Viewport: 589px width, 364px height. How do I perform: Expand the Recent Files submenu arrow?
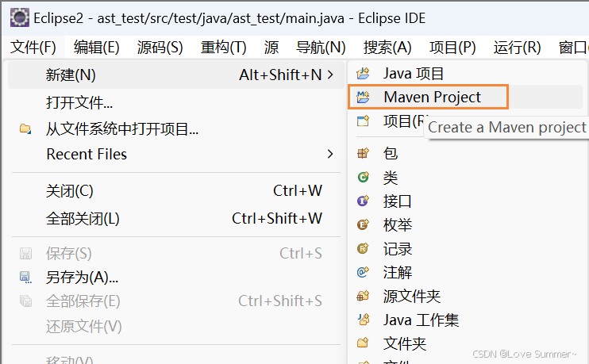(x=330, y=154)
